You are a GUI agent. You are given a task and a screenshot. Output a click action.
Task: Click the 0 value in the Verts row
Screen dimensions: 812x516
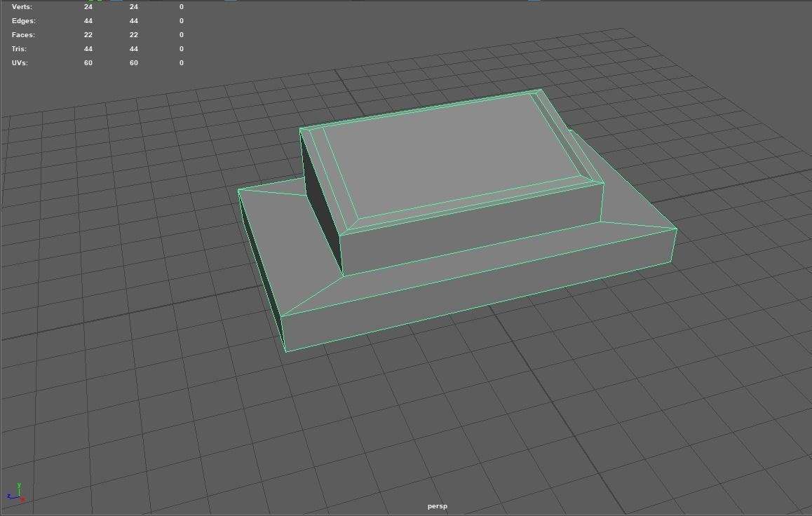181,7
